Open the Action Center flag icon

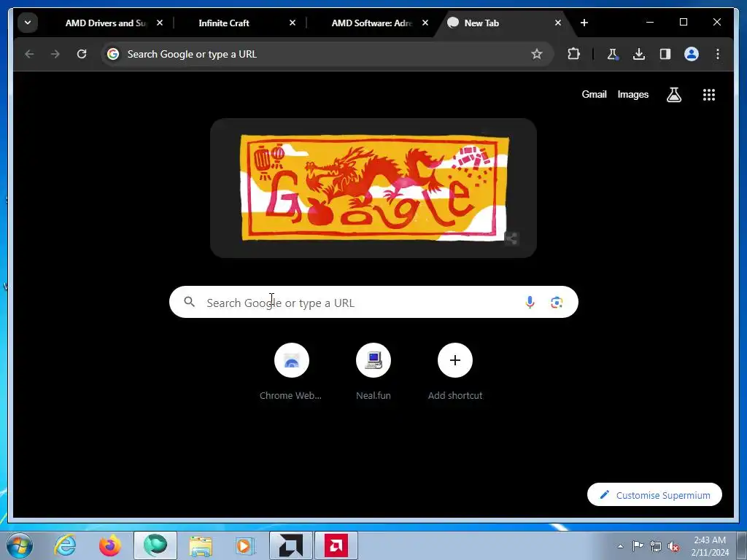tap(638, 546)
